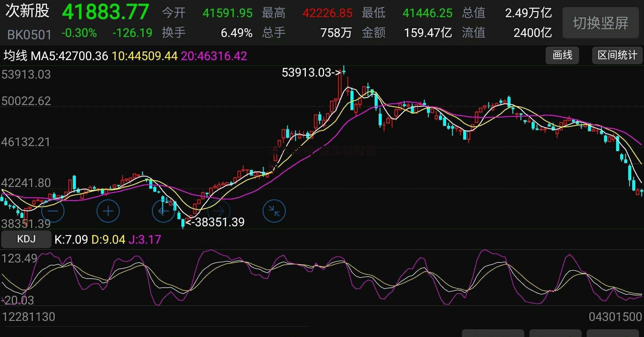Click the 42241.80 price axis label
The image size is (644, 337).
pyautogui.click(x=26, y=183)
